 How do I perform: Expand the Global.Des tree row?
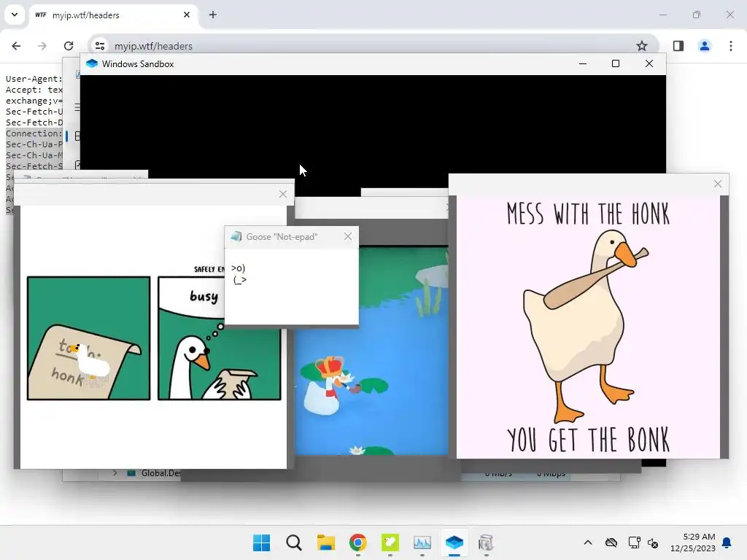(x=115, y=472)
